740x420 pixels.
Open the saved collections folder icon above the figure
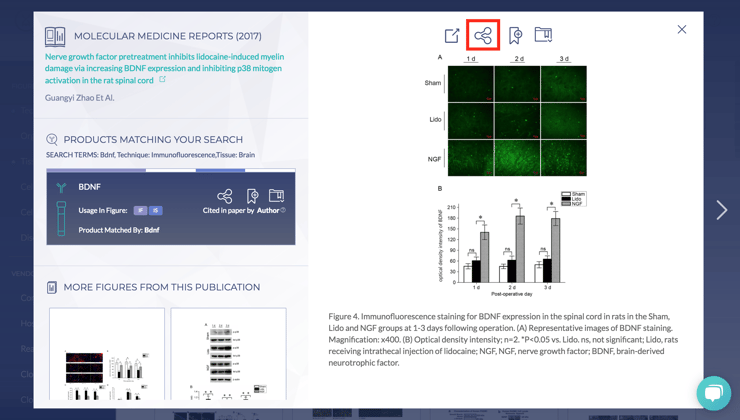(x=543, y=34)
